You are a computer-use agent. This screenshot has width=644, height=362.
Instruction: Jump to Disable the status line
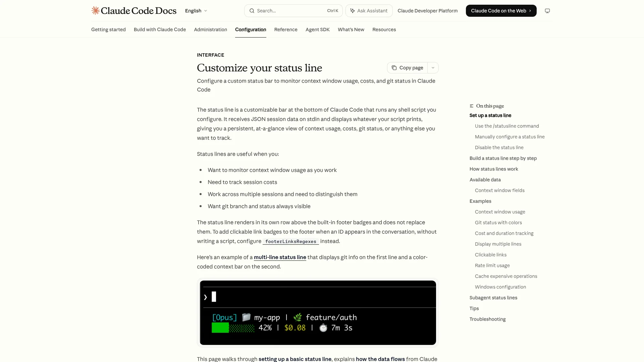[499, 147]
